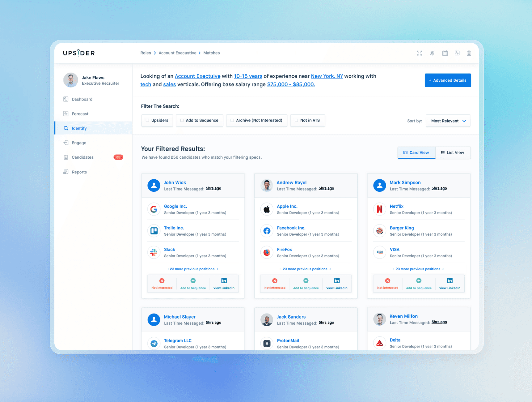This screenshot has width=532, height=402.
Task: Click John Wick's avatar icon
Action: coord(154,186)
